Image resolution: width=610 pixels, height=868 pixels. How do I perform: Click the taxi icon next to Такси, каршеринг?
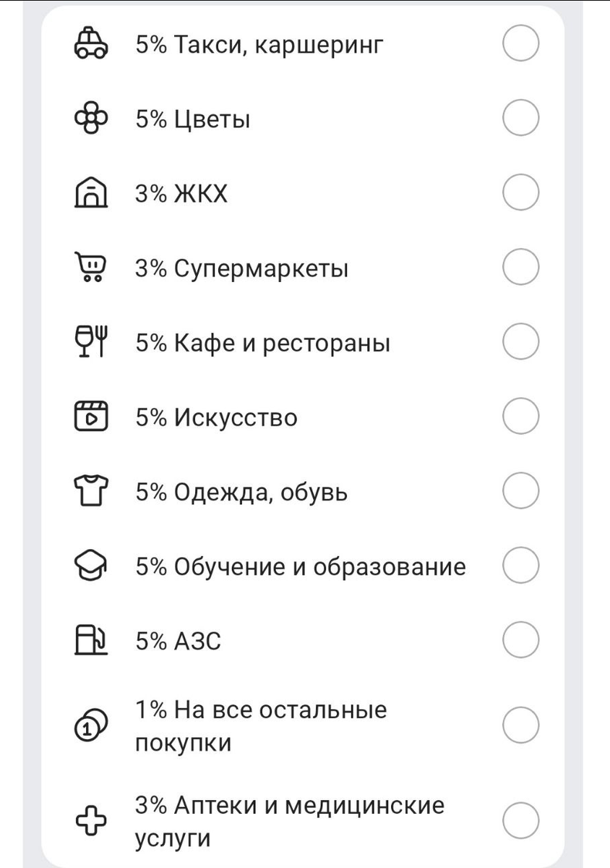pyautogui.click(x=90, y=43)
